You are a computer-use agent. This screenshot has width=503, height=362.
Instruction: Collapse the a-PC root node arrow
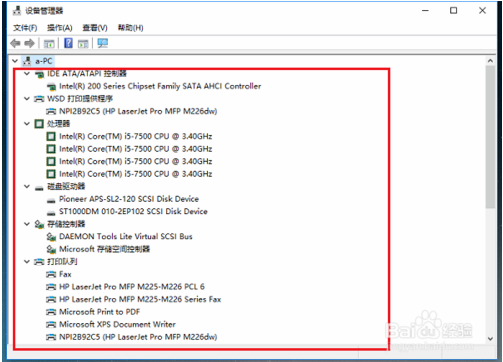[15, 61]
